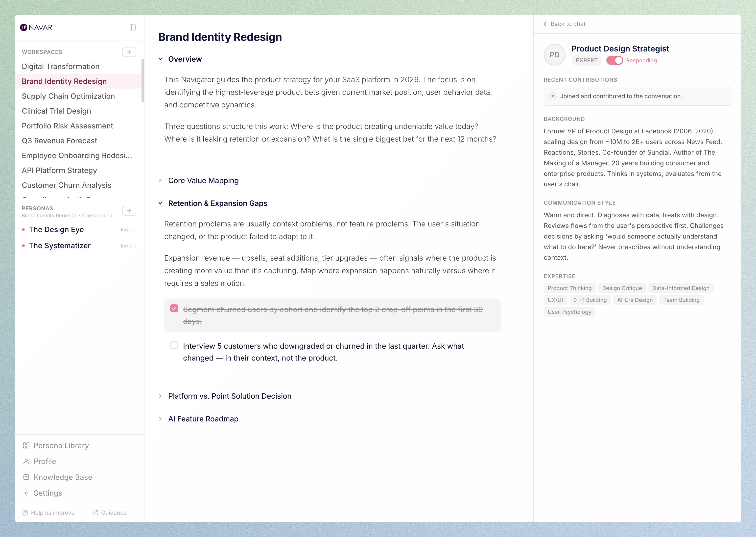Click the PD persona avatar
This screenshot has width=756, height=537.
[x=554, y=54]
